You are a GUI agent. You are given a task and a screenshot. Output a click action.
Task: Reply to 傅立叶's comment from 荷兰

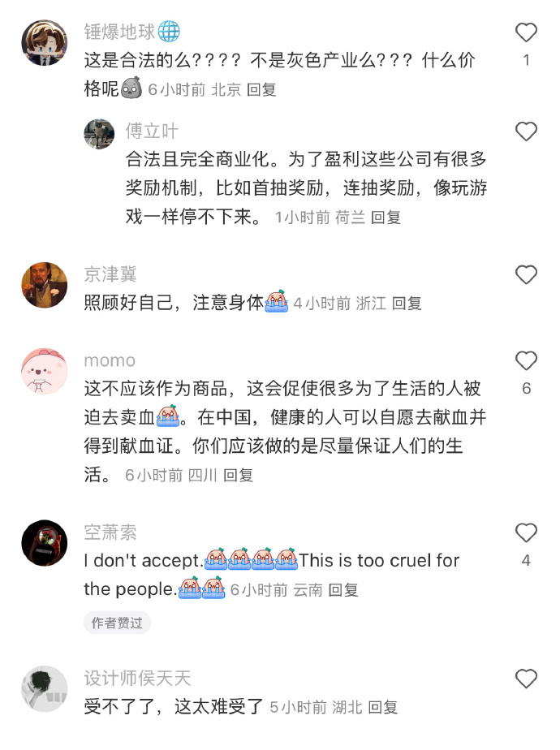tap(386, 218)
